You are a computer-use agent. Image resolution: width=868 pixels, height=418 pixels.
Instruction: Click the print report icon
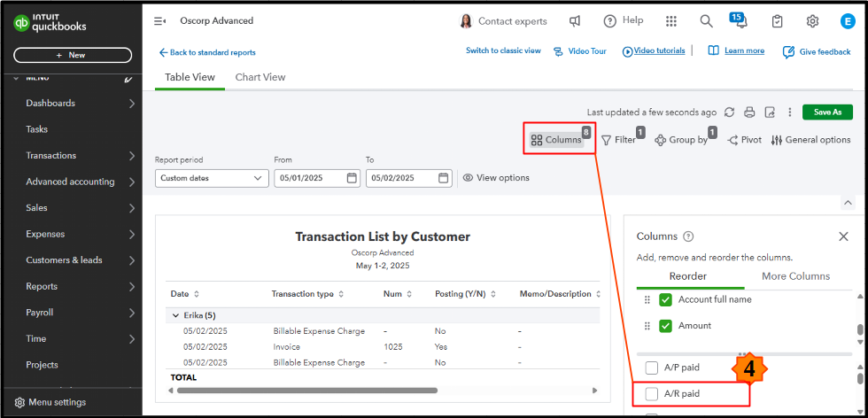(749, 112)
